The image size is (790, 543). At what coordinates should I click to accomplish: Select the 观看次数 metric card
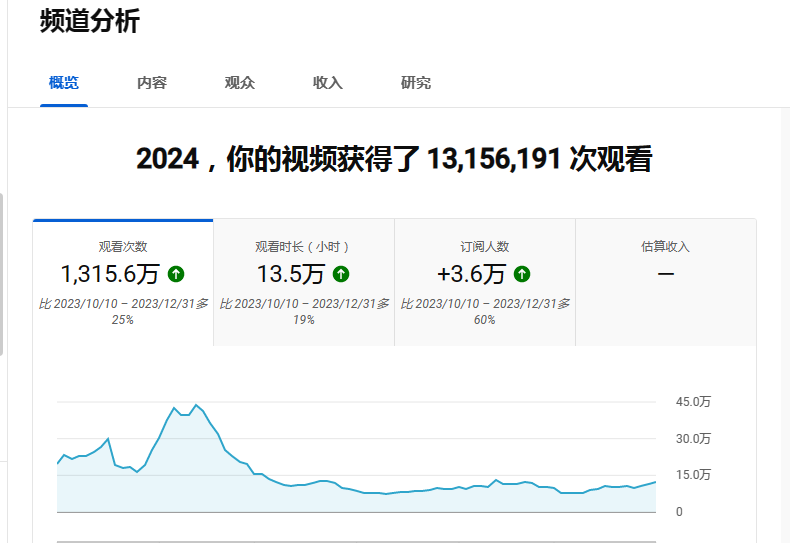coord(123,283)
